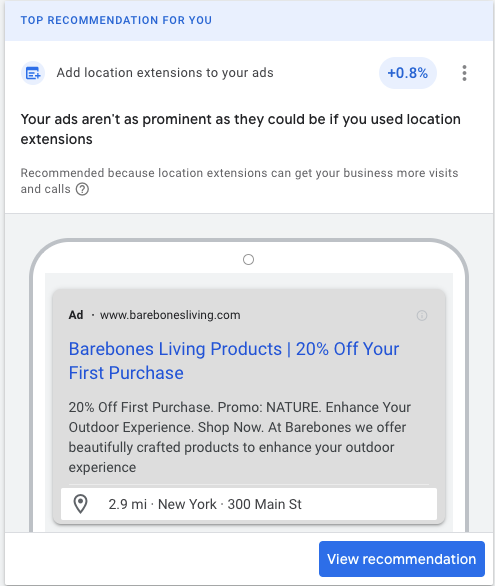Click the +0.8% score badge

coord(408,73)
